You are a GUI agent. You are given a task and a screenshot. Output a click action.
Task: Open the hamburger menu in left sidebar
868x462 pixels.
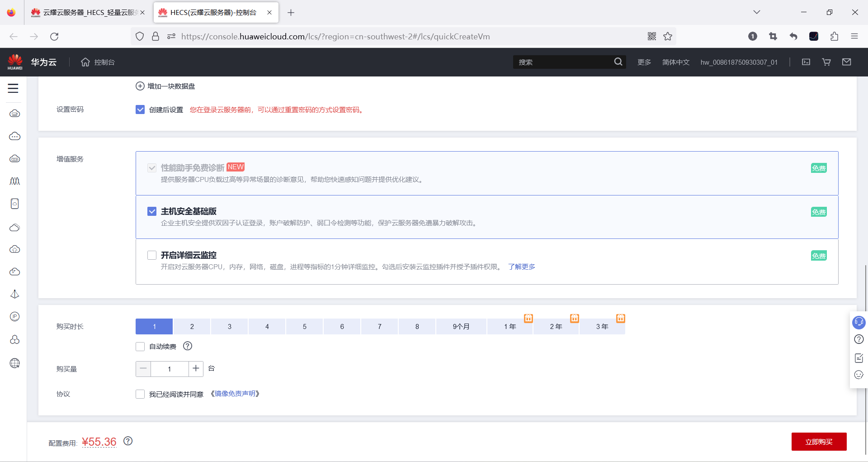(13, 89)
